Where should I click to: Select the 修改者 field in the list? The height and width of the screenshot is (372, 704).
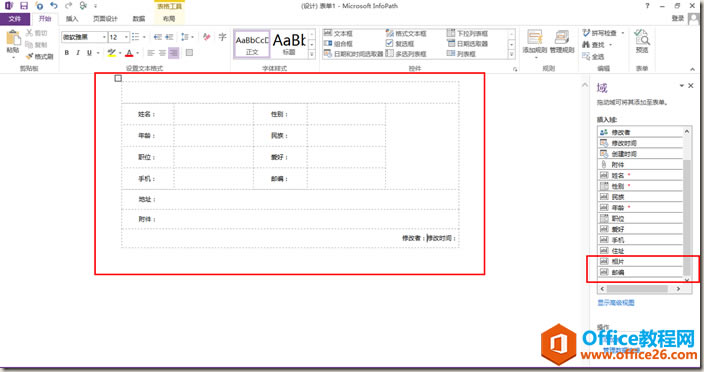tap(640, 132)
